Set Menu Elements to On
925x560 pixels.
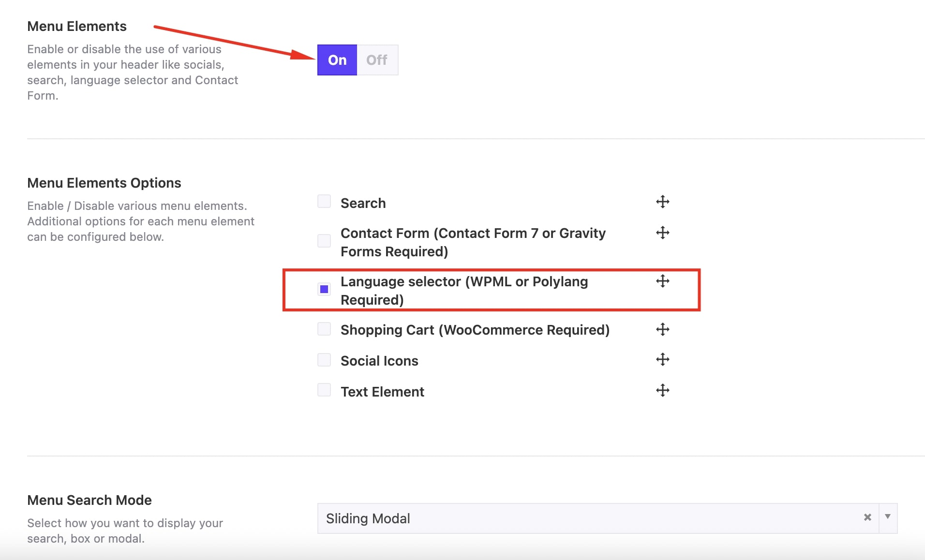[x=337, y=59]
